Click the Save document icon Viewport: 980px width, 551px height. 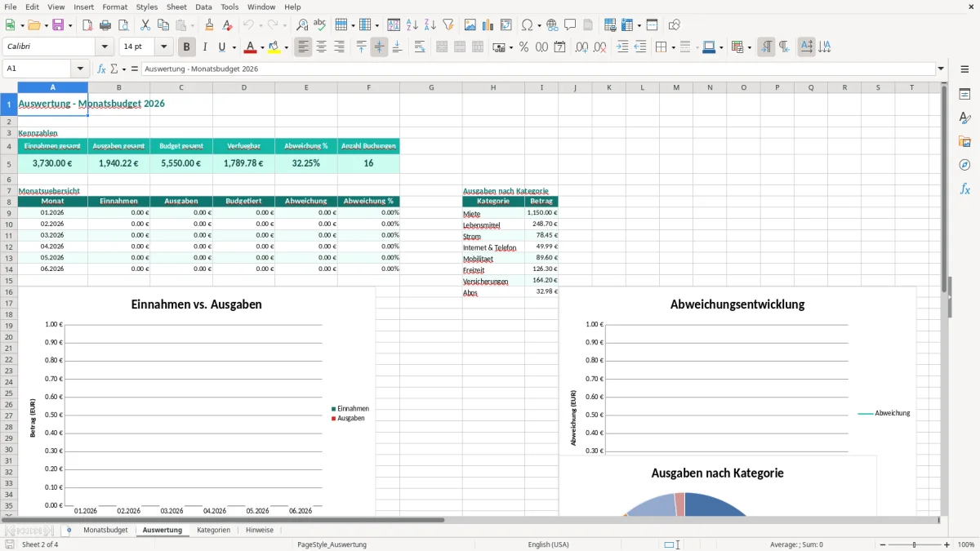[x=58, y=25]
